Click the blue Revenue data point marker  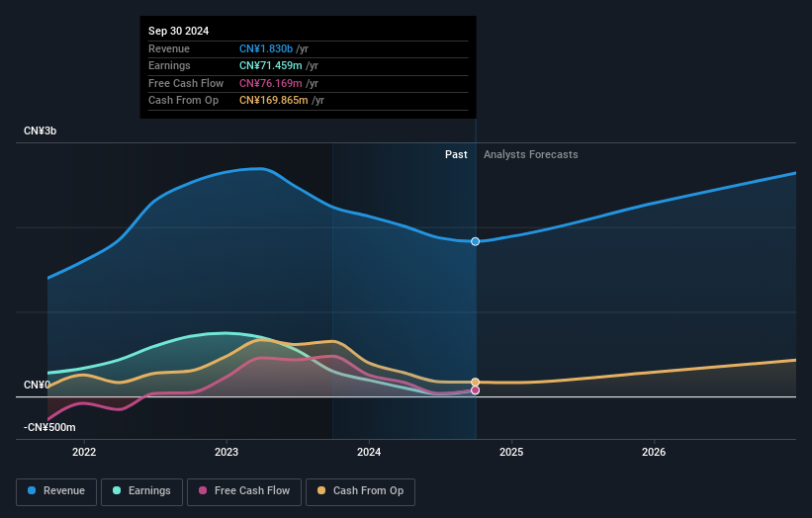[475, 241]
